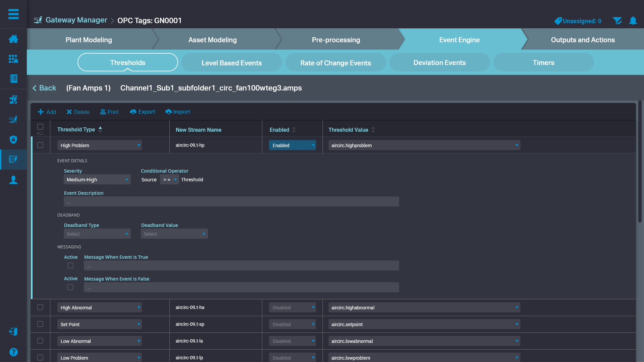
Task: Select the High Abnormal row checkbox
Action: [x=40, y=307]
